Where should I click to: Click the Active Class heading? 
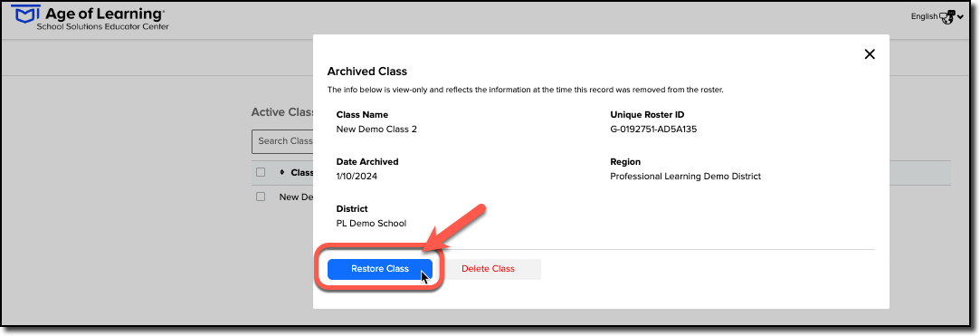pos(282,112)
